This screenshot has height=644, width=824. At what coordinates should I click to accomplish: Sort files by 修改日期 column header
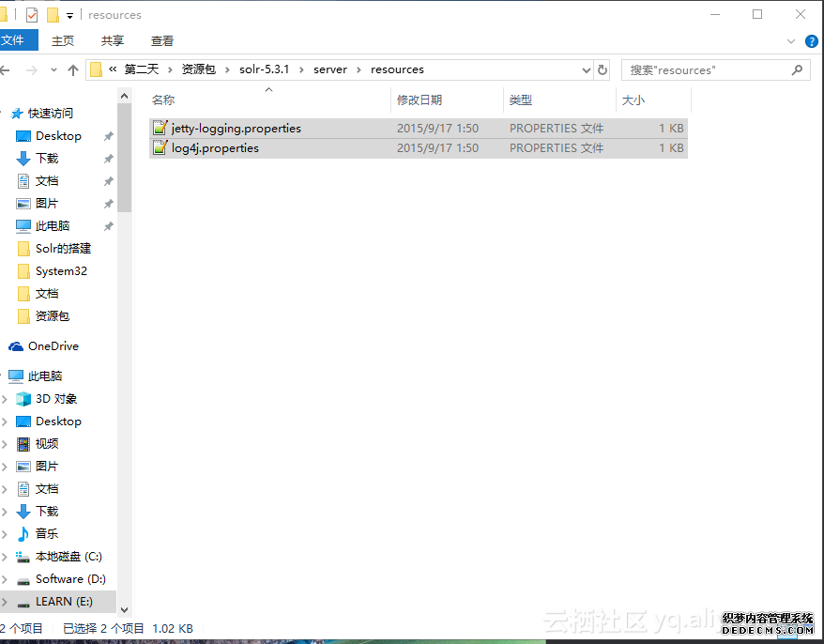point(420,100)
